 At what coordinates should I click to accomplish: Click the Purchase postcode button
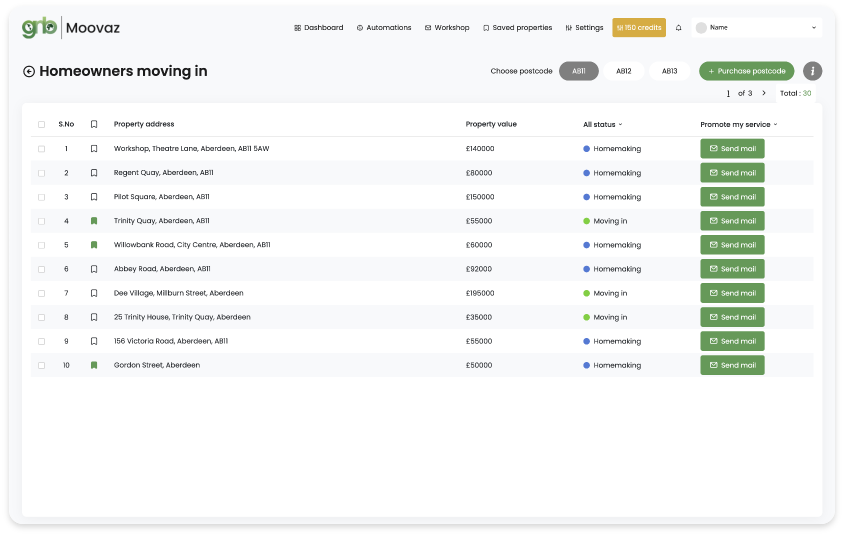point(746,71)
